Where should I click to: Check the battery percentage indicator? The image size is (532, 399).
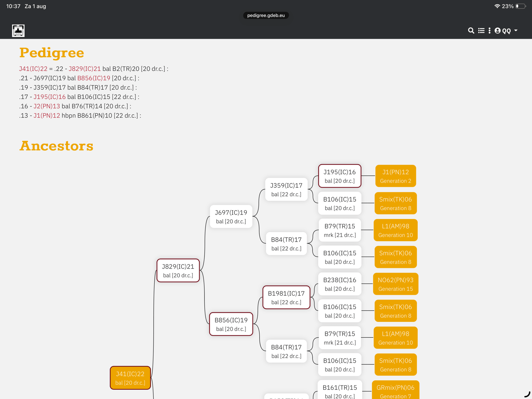(x=507, y=6)
